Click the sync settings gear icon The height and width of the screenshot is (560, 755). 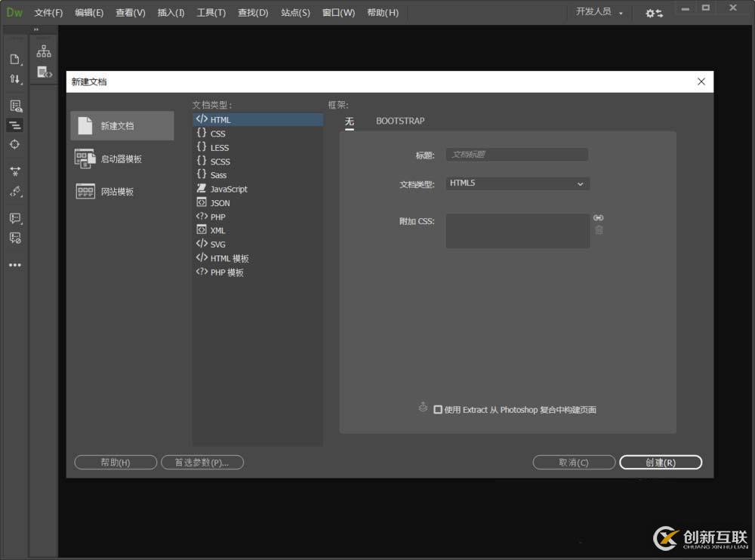(x=654, y=14)
